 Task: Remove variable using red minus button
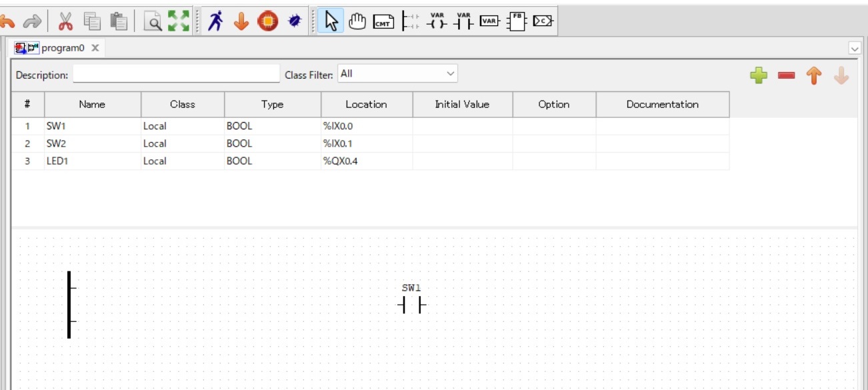(786, 76)
